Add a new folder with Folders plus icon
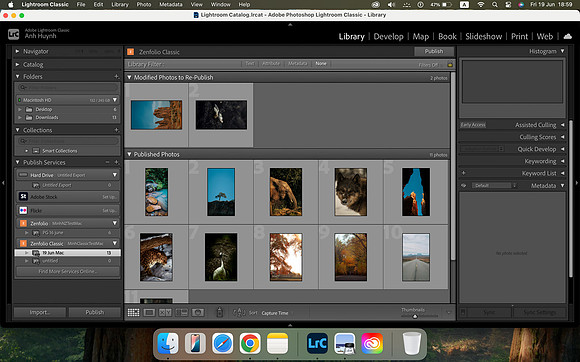The image size is (580, 362). (117, 77)
